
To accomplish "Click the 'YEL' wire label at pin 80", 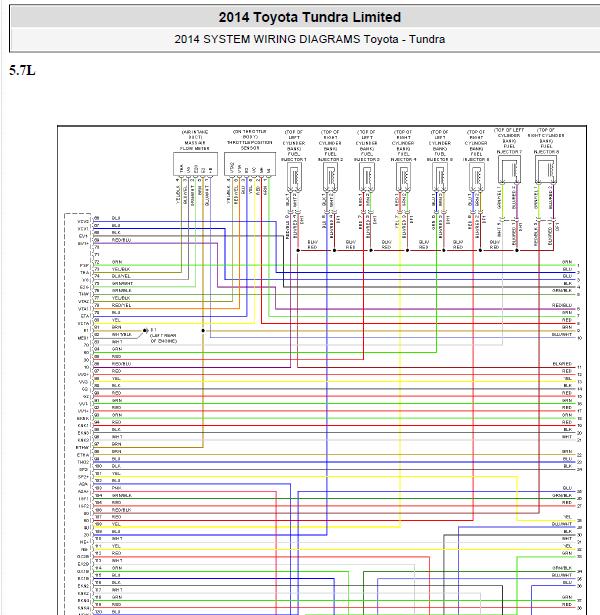I will tap(116, 320).
